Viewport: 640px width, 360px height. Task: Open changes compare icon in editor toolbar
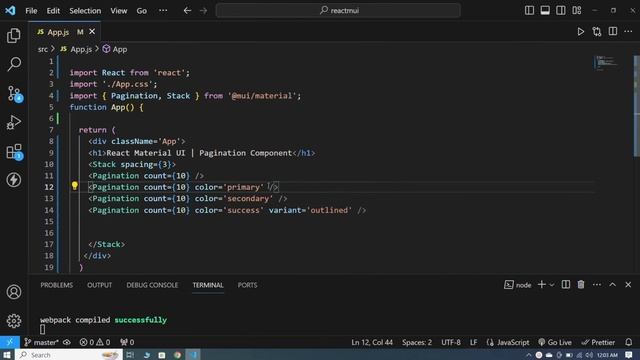coord(597,31)
